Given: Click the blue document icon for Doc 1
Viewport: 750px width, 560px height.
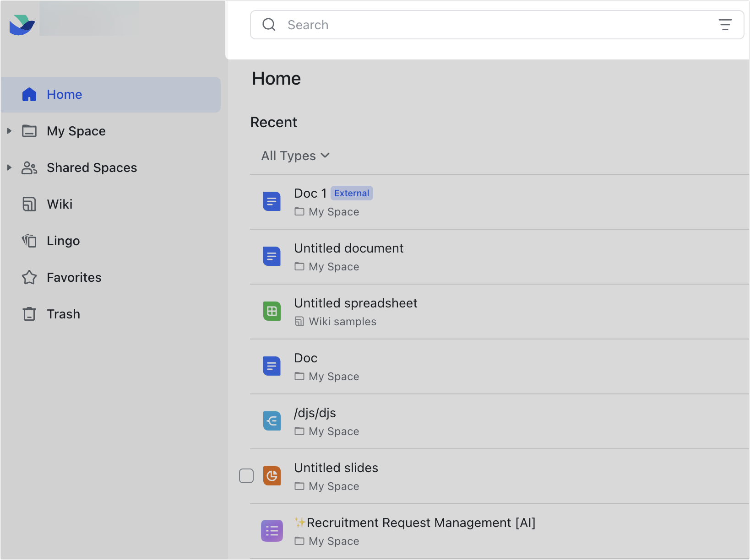Looking at the screenshot, I should tap(272, 201).
